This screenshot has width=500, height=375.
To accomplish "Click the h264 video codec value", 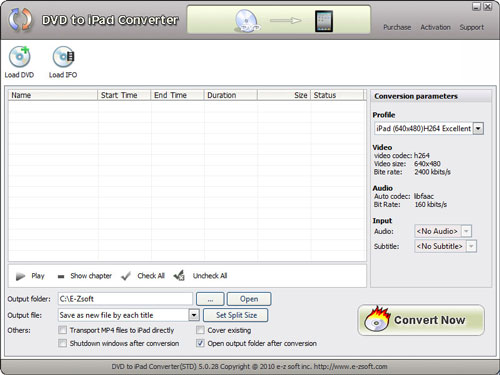I will coord(422,156).
